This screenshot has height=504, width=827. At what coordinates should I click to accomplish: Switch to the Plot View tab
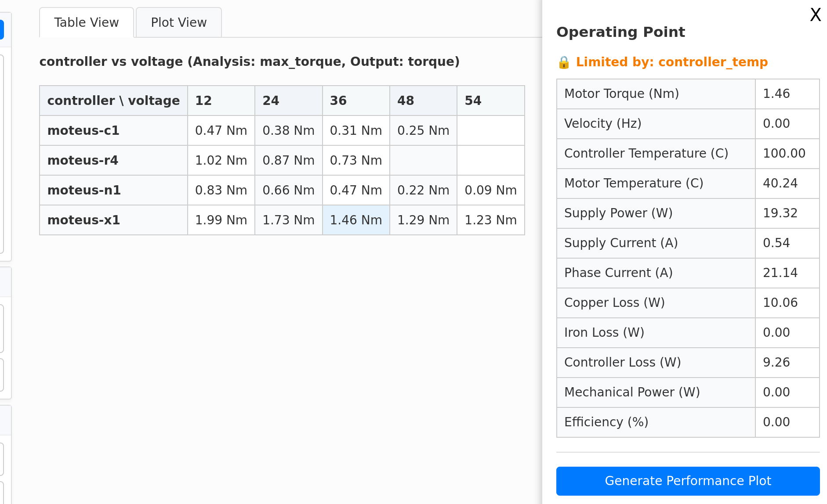[x=178, y=22]
